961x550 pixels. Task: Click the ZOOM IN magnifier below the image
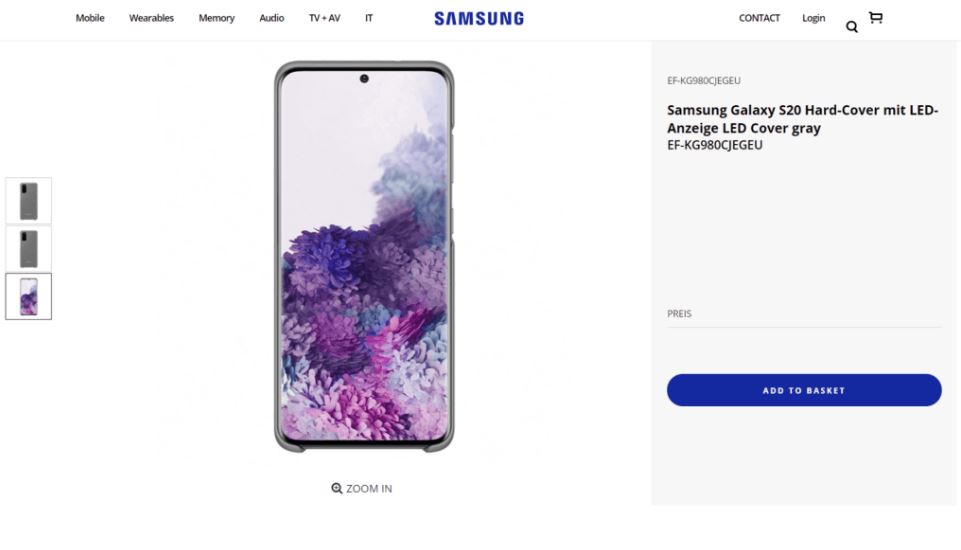[x=337, y=488]
